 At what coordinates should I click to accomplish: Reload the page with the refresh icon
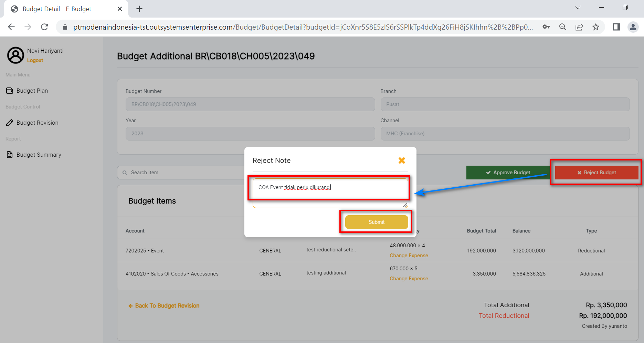click(x=44, y=27)
